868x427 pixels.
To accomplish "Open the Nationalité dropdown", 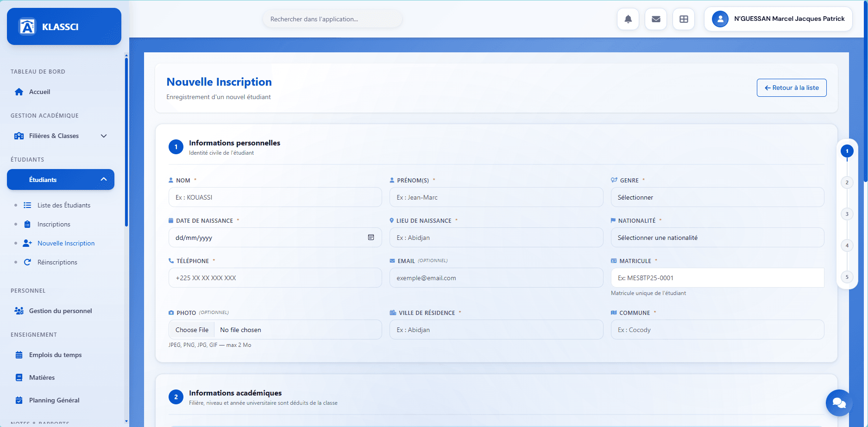I will [x=717, y=238].
